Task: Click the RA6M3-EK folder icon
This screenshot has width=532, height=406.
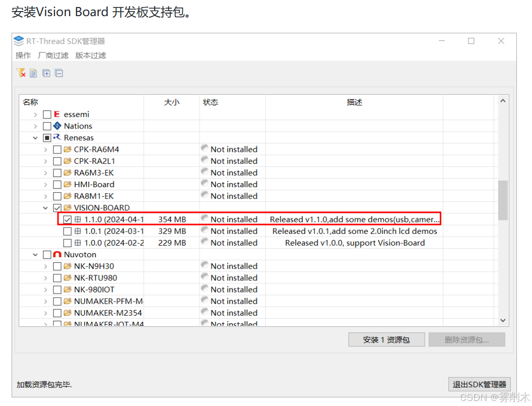Action: coord(68,172)
